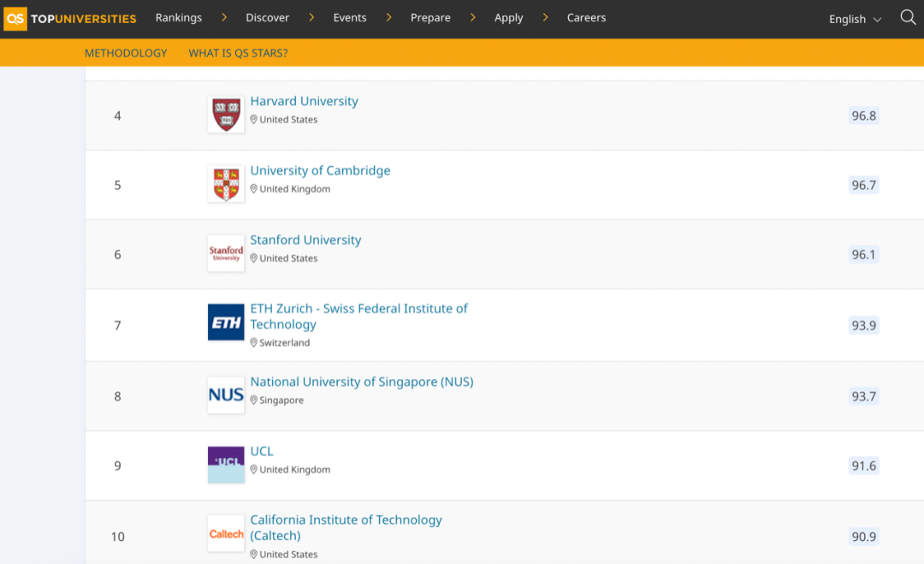The image size is (924, 564).
Task: Click the UCL logo
Action: tap(226, 465)
